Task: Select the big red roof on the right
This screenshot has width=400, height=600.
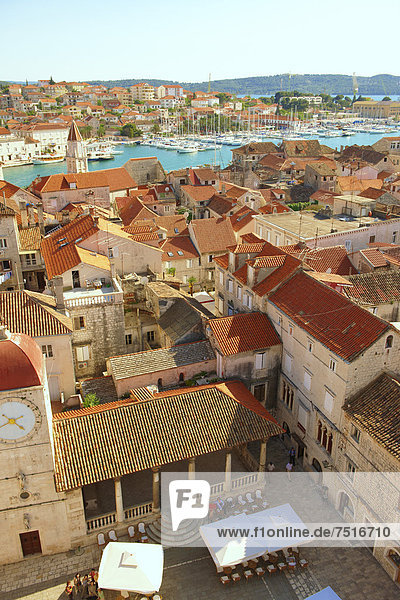Action: (329, 316)
